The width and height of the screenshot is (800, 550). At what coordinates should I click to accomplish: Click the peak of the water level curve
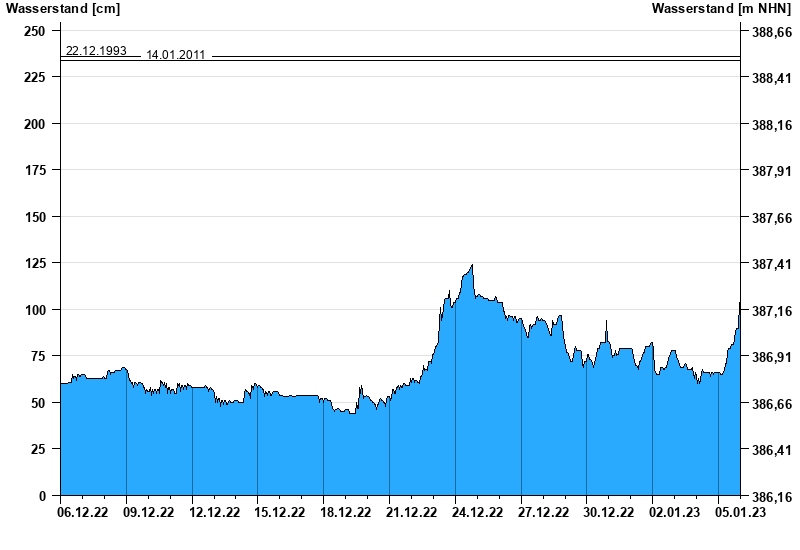pyautogui.click(x=471, y=266)
